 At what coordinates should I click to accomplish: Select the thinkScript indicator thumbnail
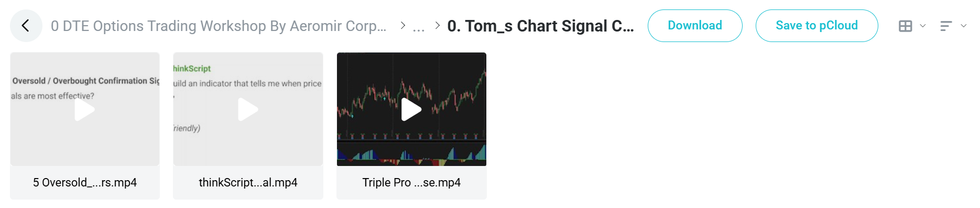(248, 109)
